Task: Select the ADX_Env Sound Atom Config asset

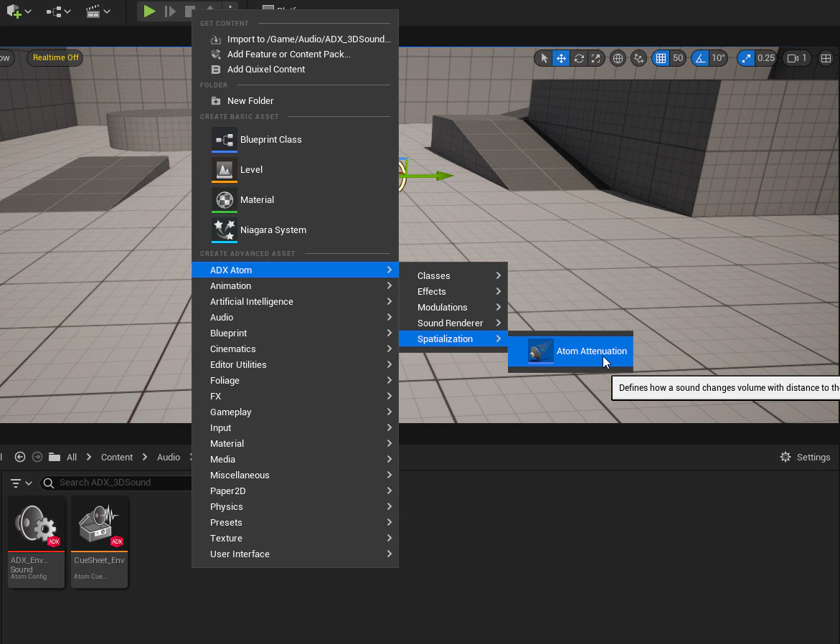Action: [x=37, y=541]
